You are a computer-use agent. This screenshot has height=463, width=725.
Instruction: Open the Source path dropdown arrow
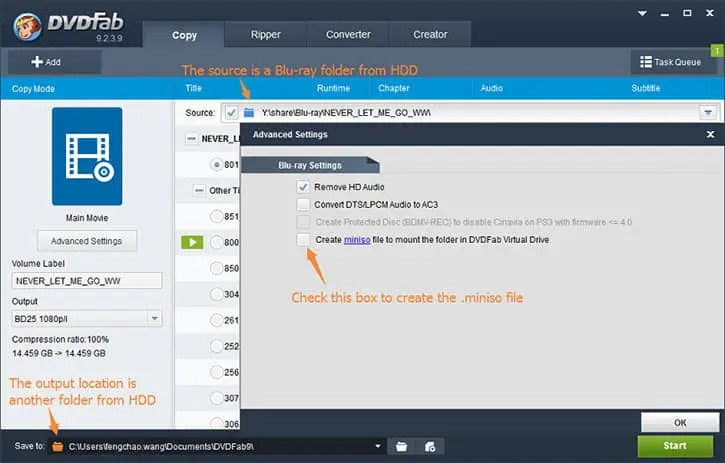(708, 113)
